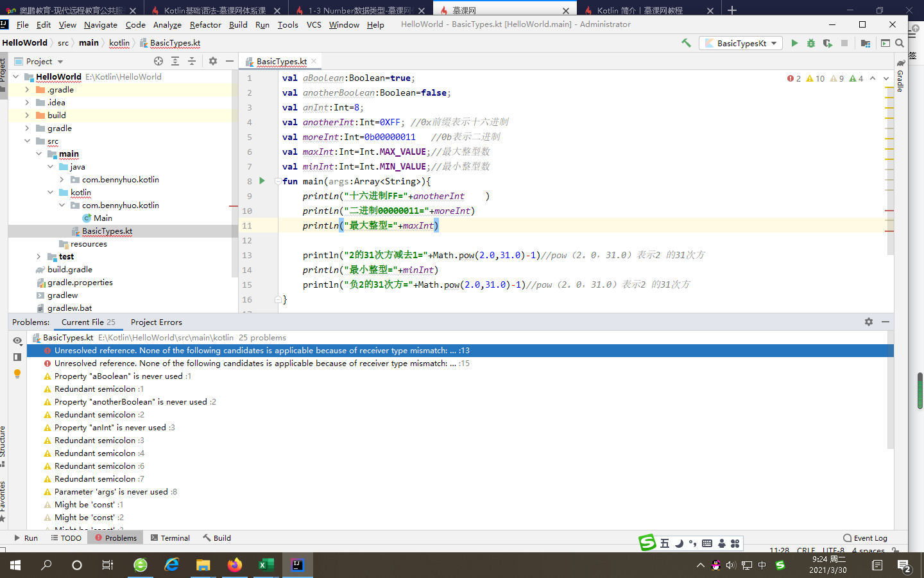Click the run gutter arrow beside fun main
Image resolution: width=924 pixels, height=578 pixels.
tap(262, 181)
